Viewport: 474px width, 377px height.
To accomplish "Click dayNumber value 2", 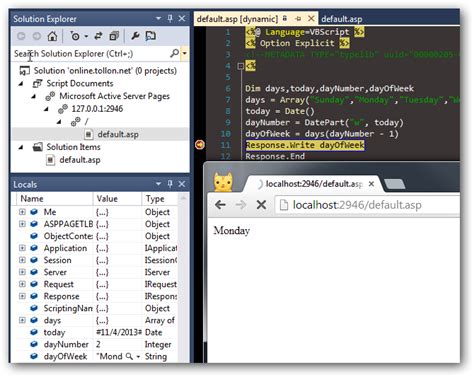I will click(x=98, y=344).
